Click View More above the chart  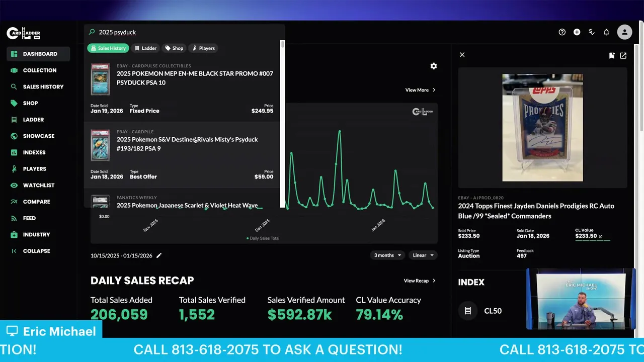421,90
